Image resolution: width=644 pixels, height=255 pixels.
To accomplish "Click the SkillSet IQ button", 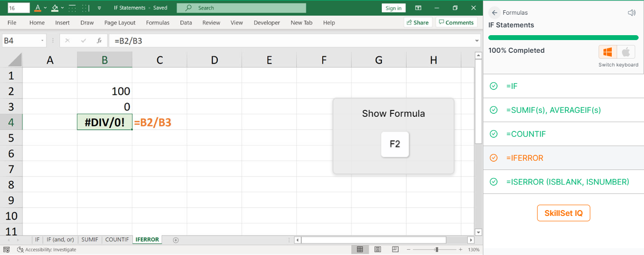I will click(563, 213).
